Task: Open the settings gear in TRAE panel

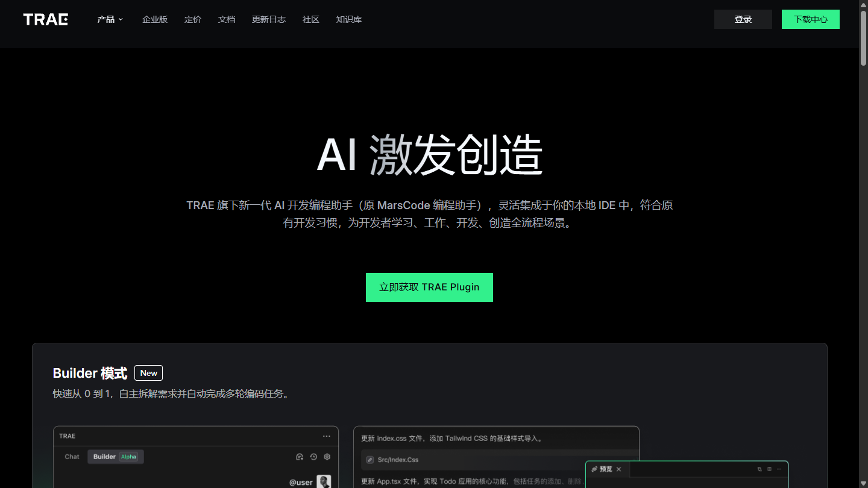Action: click(x=327, y=457)
